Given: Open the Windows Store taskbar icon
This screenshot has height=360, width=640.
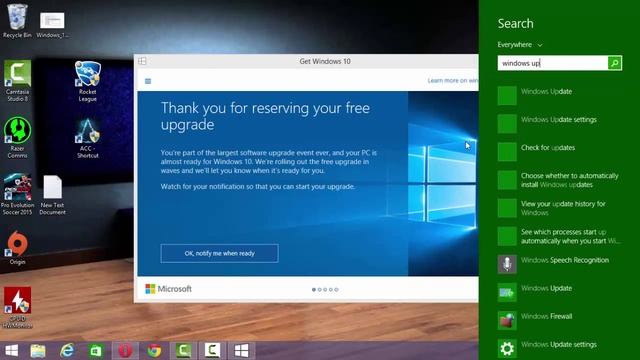Looking at the screenshot, I should 96,351.
